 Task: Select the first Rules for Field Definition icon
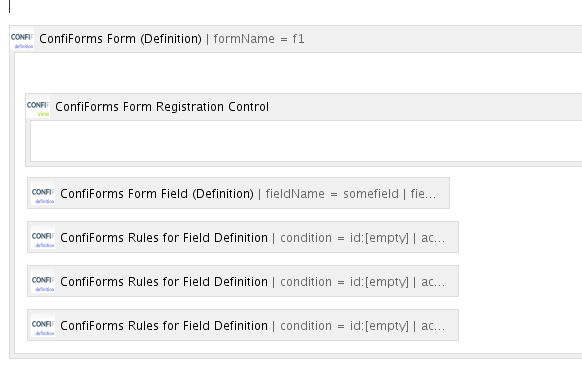point(43,238)
